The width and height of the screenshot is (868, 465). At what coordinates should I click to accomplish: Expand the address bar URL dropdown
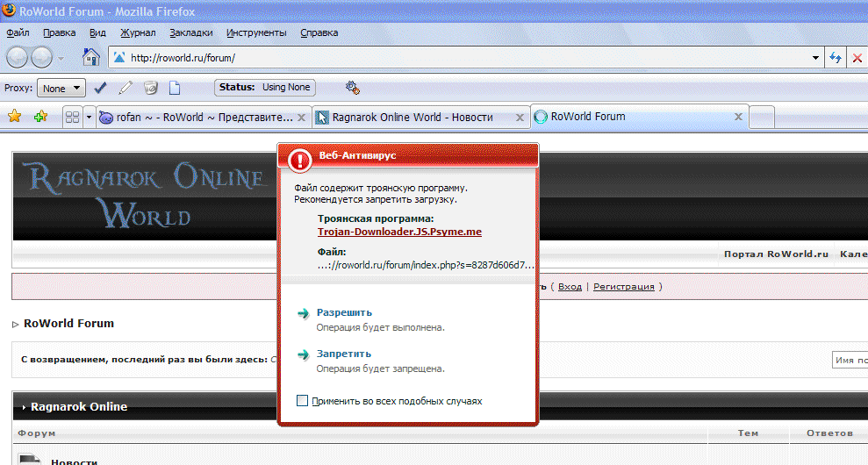coord(815,58)
